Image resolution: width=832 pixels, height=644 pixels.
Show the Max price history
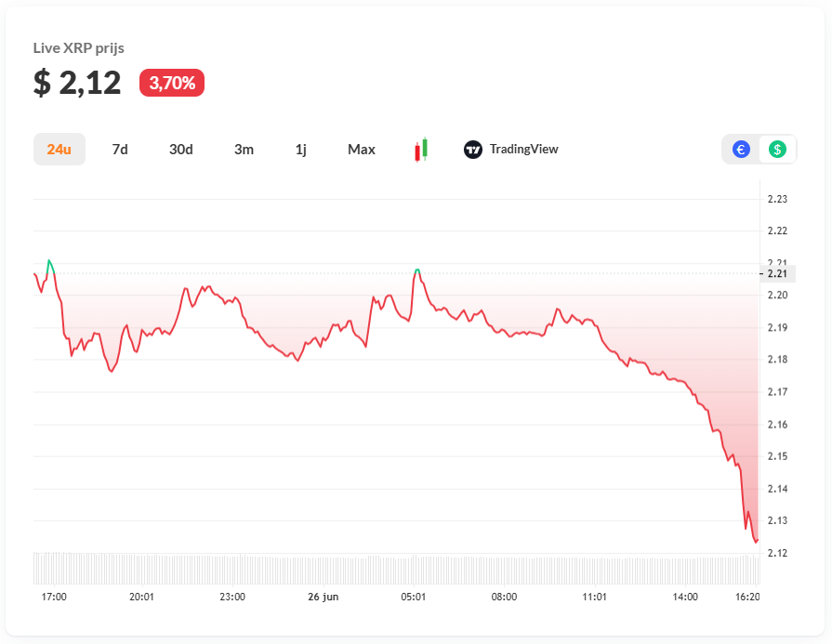(362, 149)
